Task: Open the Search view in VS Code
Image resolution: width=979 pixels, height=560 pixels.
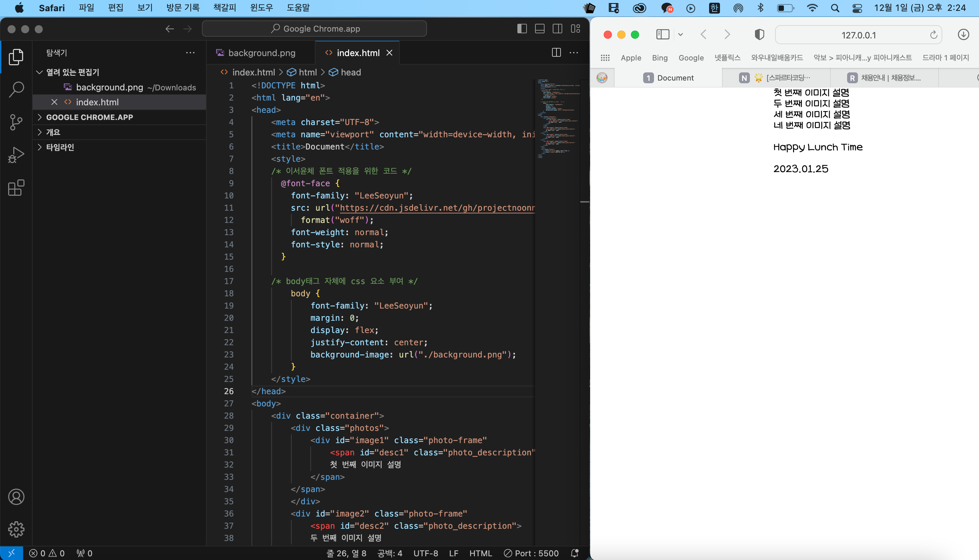Action: click(x=16, y=89)
